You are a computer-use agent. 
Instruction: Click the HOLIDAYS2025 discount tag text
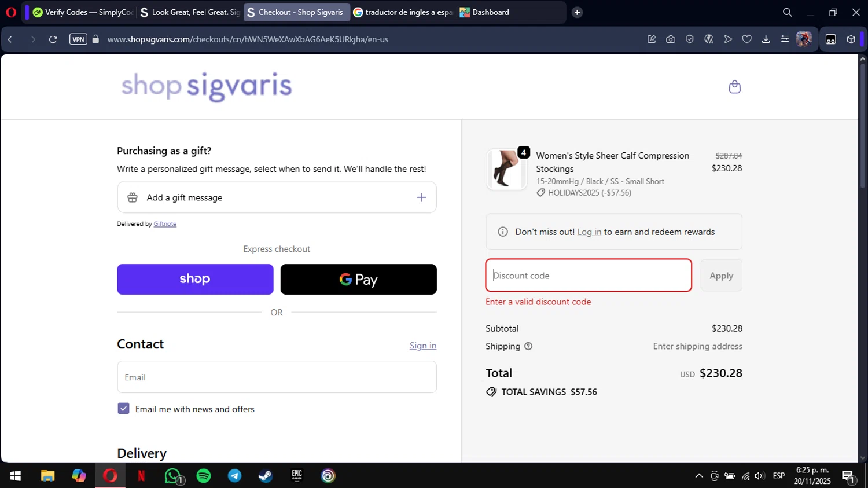point(590,193)
